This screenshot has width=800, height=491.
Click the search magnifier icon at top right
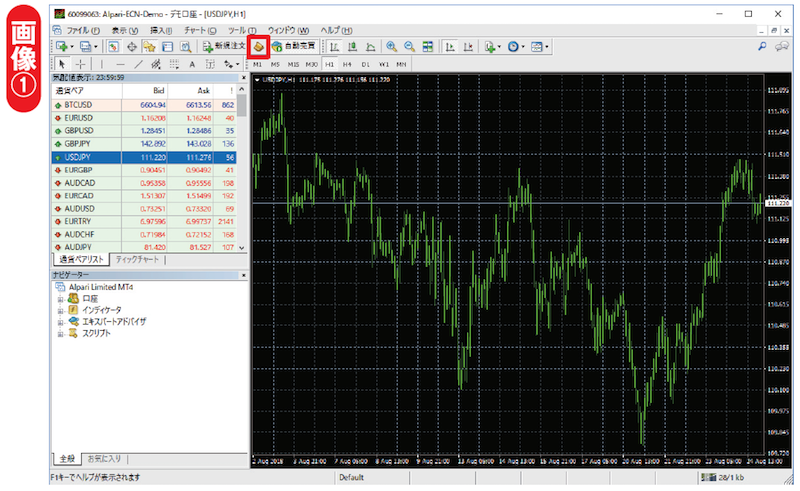coord(763,47)
